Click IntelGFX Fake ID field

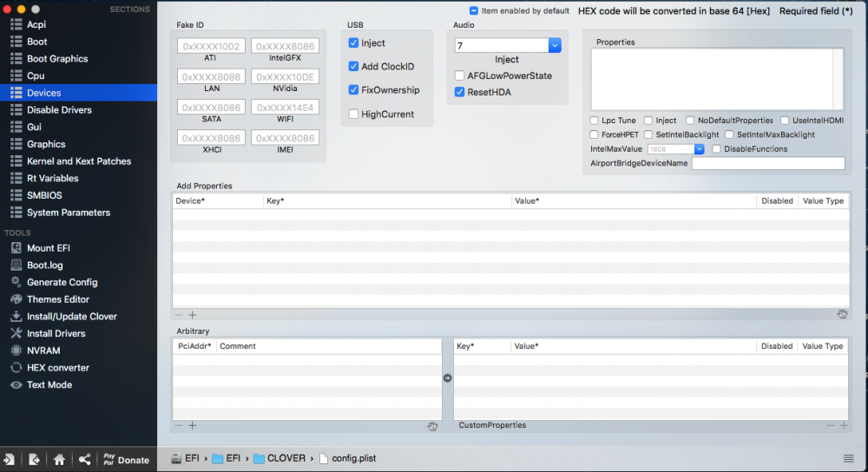285,46
